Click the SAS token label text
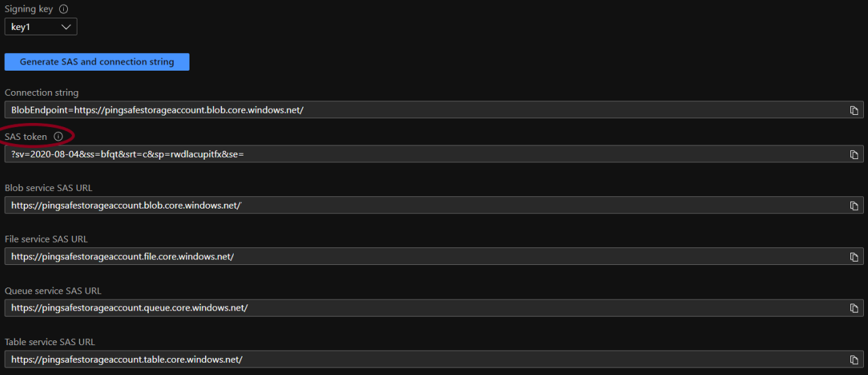This screenshot has width=868, height=375. [26, 137]
